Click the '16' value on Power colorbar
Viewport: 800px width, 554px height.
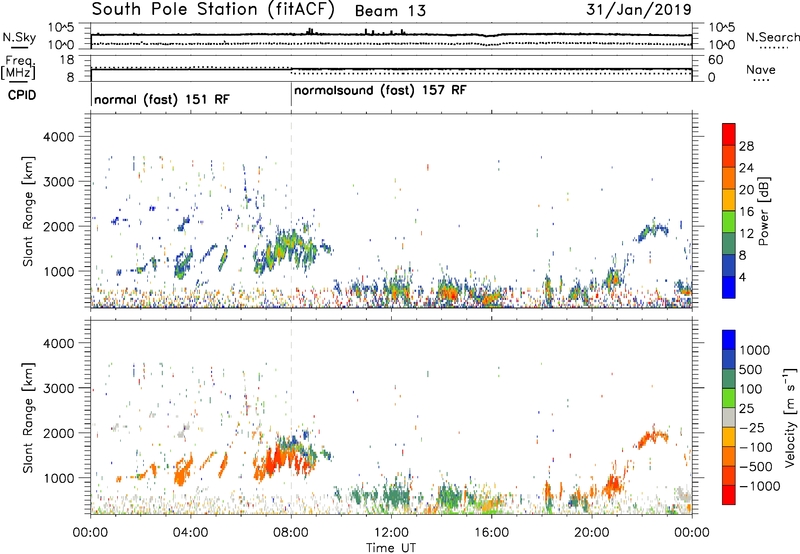746,212
